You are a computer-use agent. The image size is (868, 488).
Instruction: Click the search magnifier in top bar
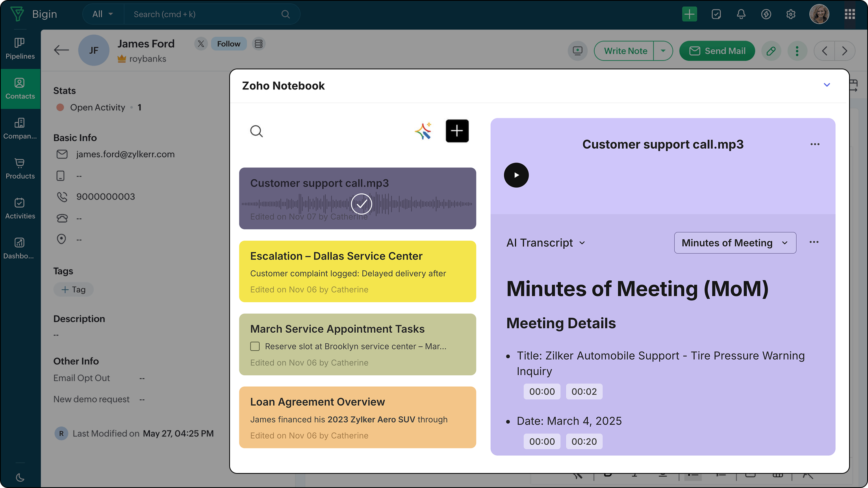point(286,14)
